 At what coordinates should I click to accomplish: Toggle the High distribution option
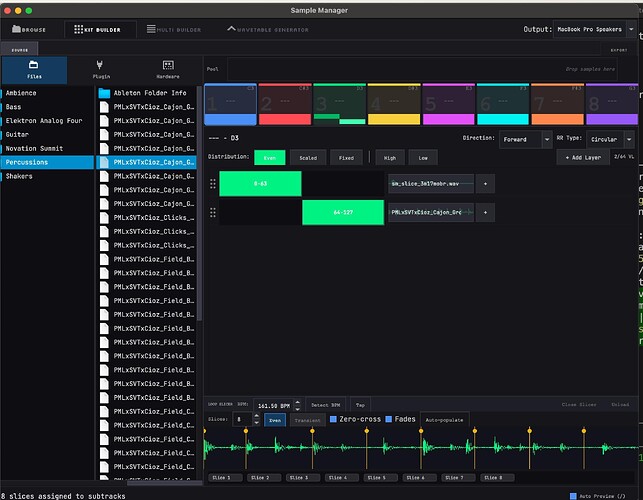pyautogui.click(x=390, y=158)
